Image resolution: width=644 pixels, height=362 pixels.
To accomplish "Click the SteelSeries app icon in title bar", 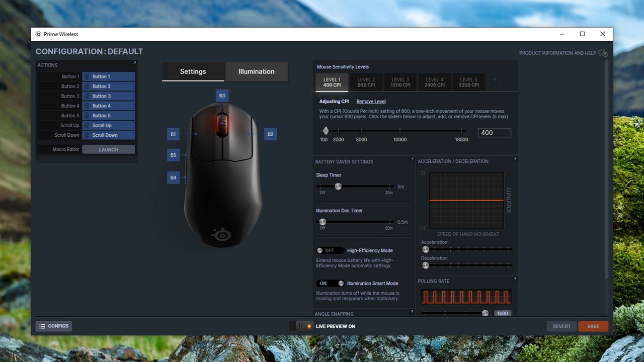I will (x=38, y=34).
